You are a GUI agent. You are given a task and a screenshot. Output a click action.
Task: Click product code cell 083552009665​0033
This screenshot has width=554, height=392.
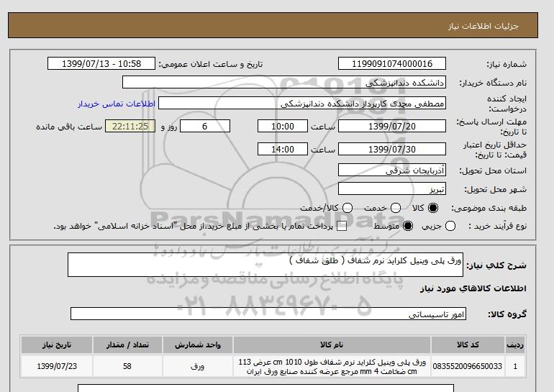[x=468, y=366]
